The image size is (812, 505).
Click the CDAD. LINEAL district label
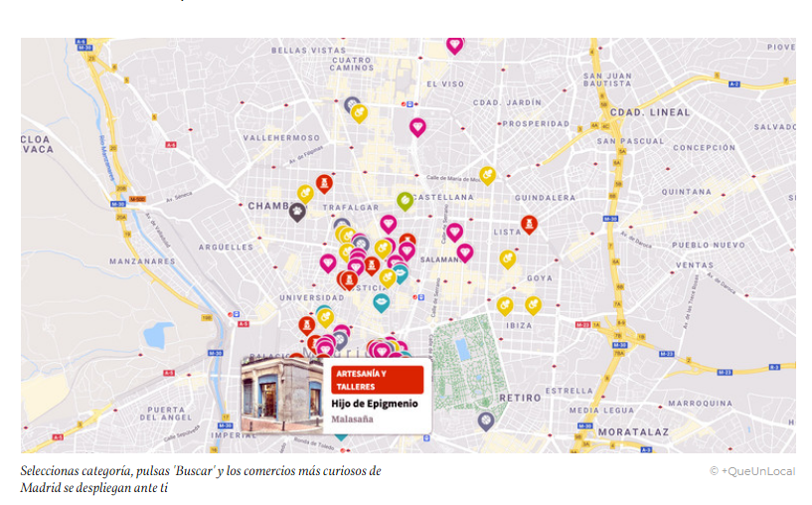pos(650,112)
